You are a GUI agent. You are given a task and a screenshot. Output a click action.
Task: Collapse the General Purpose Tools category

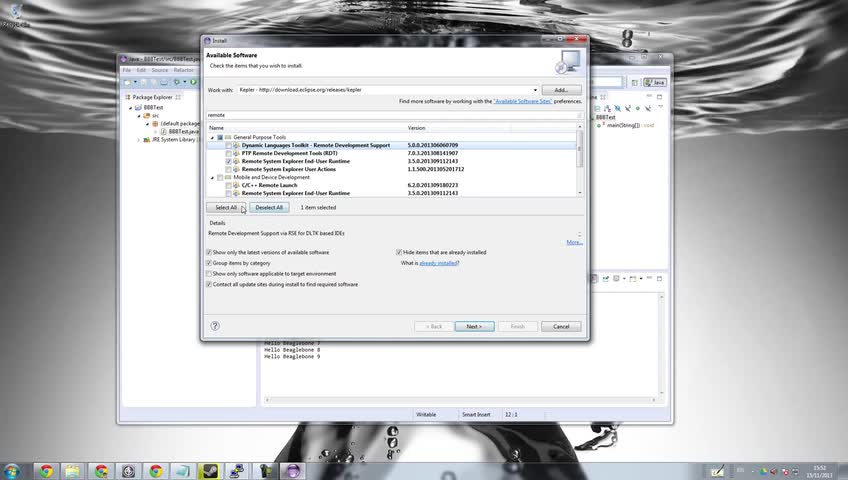click(x=212, y=137)
